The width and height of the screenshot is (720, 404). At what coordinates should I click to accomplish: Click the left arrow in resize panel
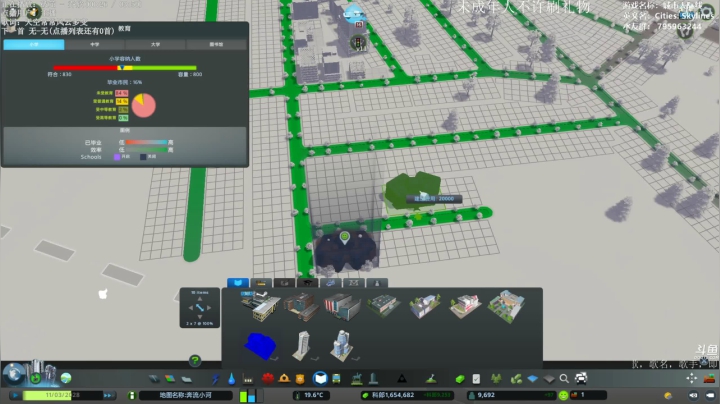pyautogui.click(x=191, y=308)
